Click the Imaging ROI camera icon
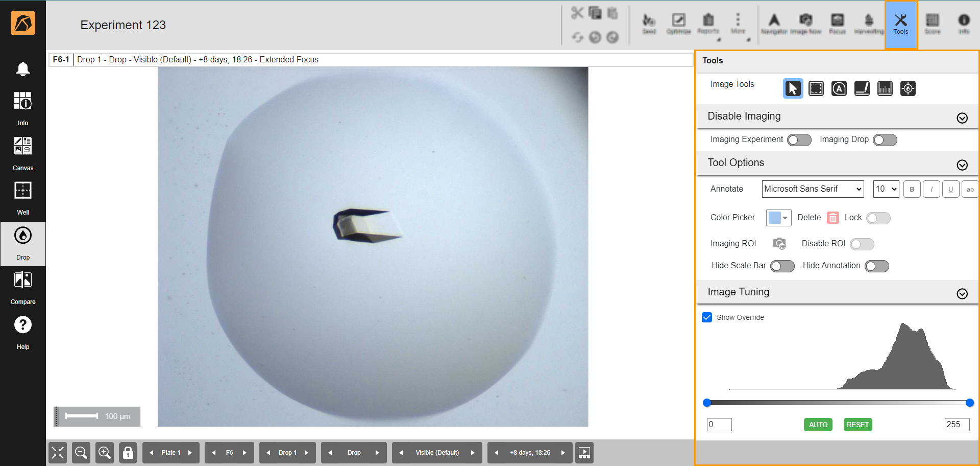Viewport: 980px width, 466px height. pos(779,244)
